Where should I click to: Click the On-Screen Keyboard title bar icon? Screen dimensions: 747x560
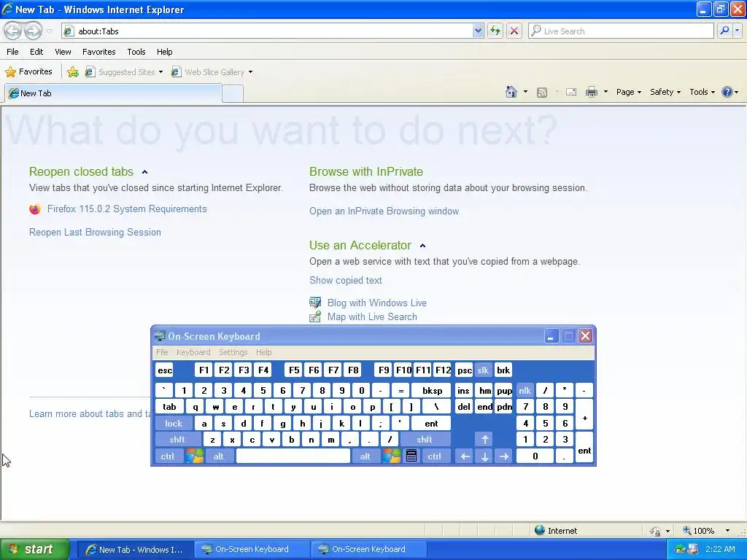tap(160, 336)
